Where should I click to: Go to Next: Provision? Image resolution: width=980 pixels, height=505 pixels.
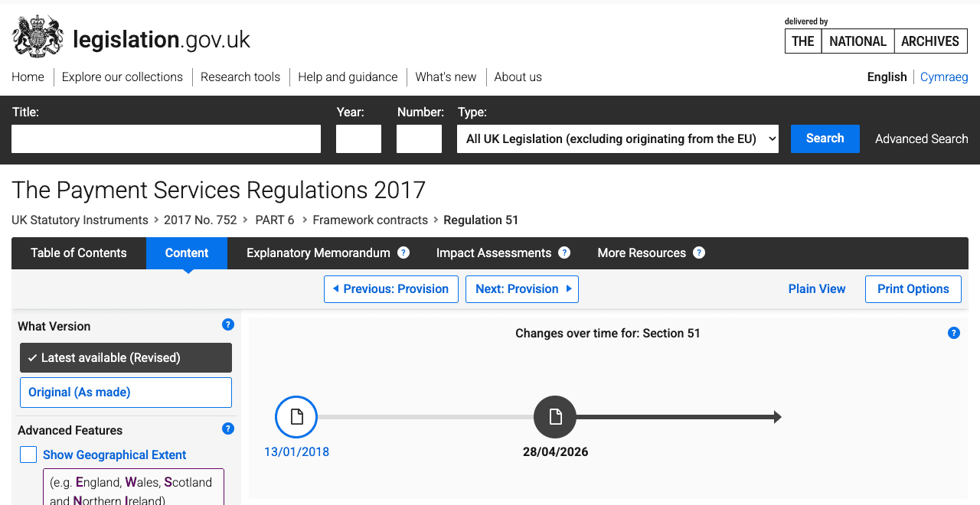tap(522, 289)
